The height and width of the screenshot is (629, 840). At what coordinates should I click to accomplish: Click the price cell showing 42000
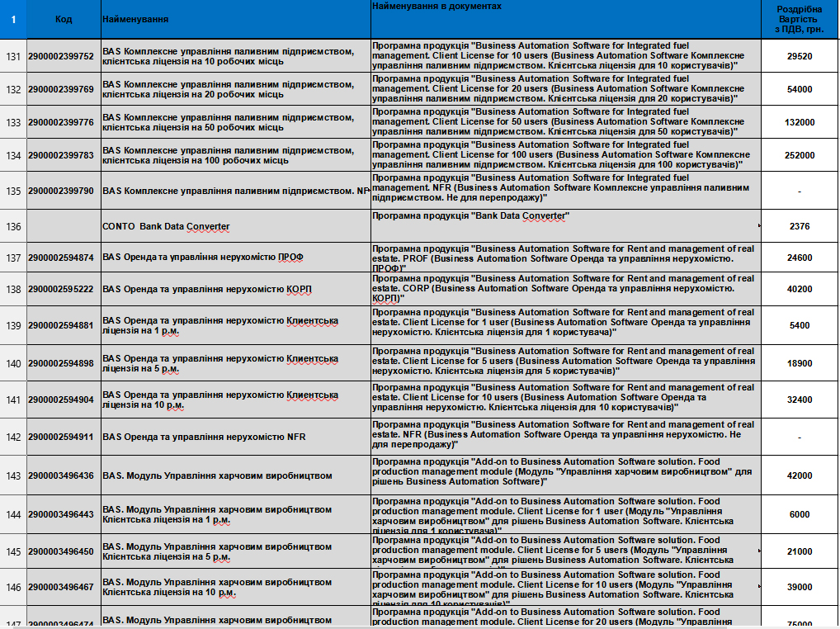tap(799, 475)
